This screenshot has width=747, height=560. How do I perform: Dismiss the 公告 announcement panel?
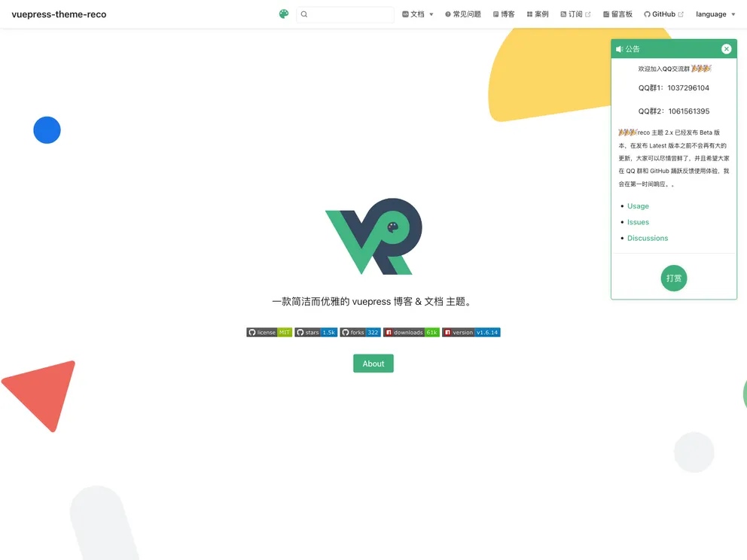726,48
